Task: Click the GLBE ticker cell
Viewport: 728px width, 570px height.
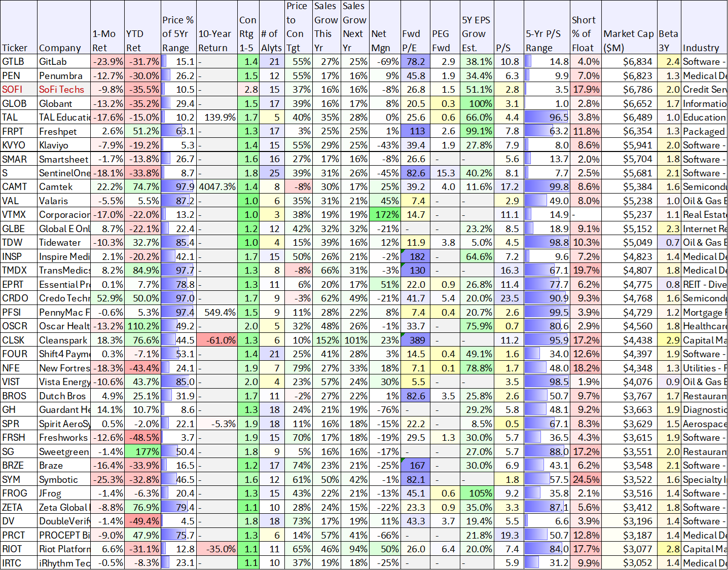Action: (19, 229)
